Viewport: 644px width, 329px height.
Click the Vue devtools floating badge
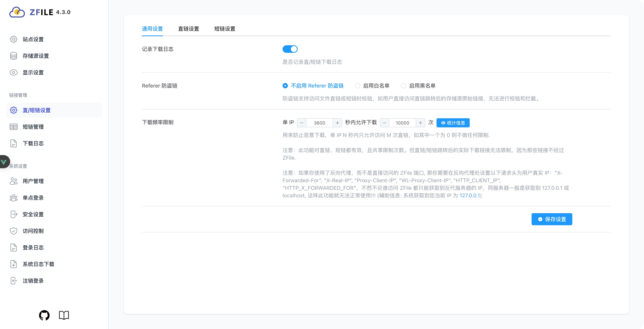point(5,162)
